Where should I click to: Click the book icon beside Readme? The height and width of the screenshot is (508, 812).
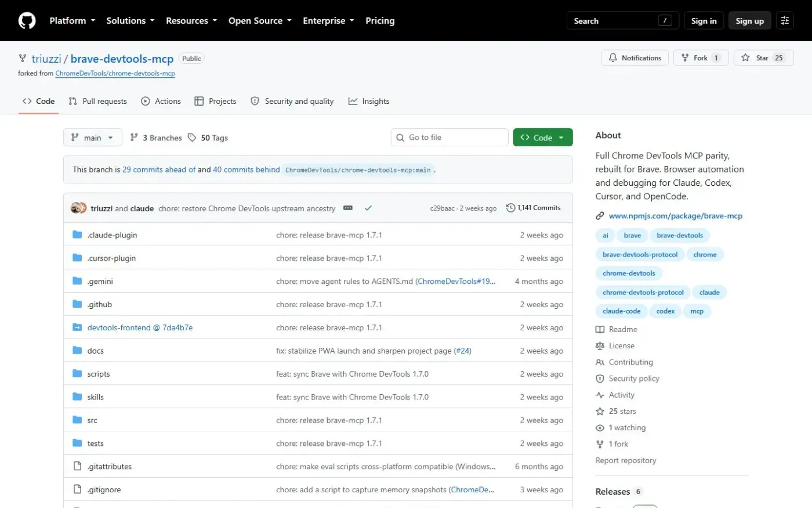tap(600, 329)
